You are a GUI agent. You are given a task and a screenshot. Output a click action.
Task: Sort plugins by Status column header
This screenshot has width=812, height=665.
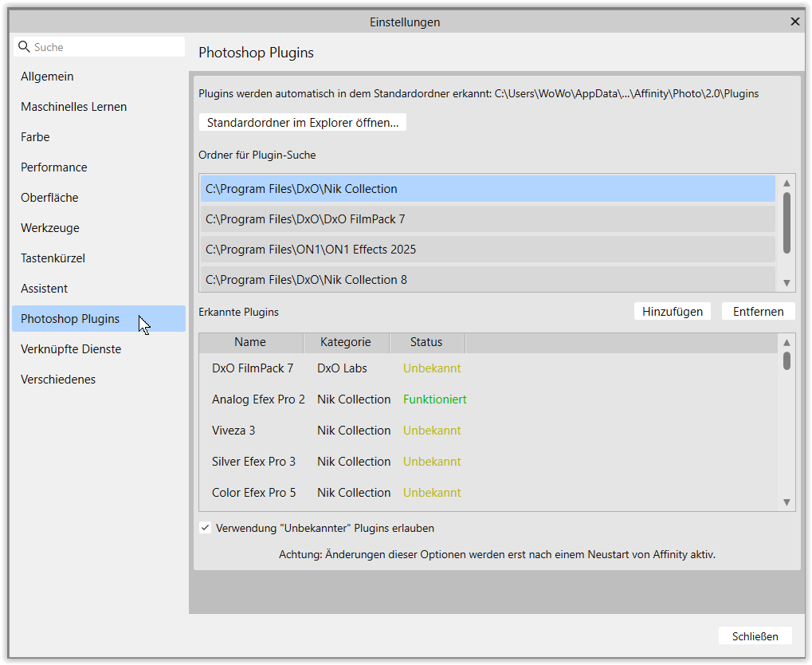click(426, 342)
